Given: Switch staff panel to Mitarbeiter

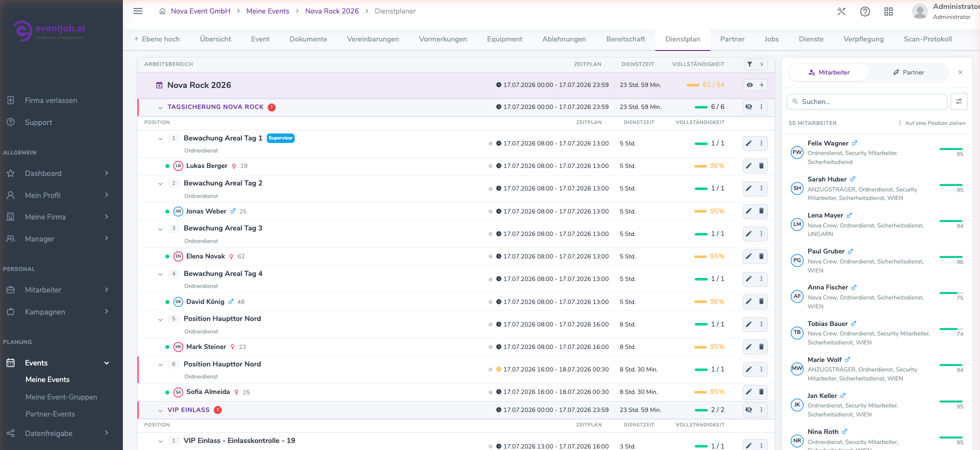Looking at the screenshot, I should 829,72.
